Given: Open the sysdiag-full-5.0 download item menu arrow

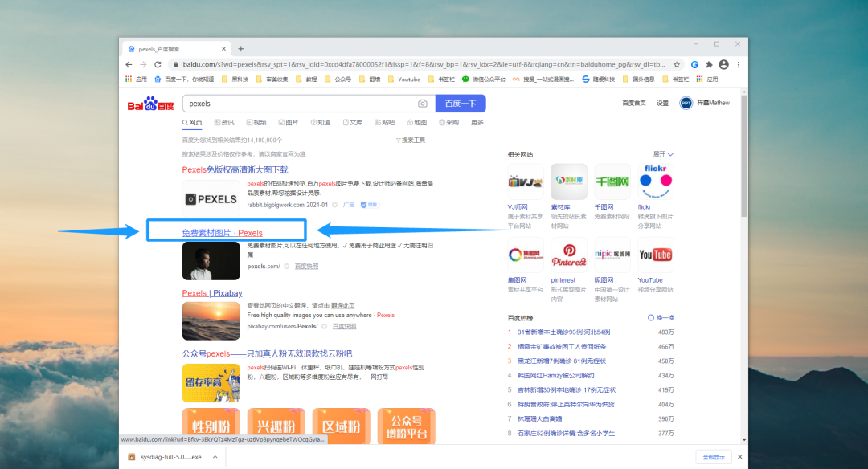Looking at the screenshot, I should click(x=215, y=457).
